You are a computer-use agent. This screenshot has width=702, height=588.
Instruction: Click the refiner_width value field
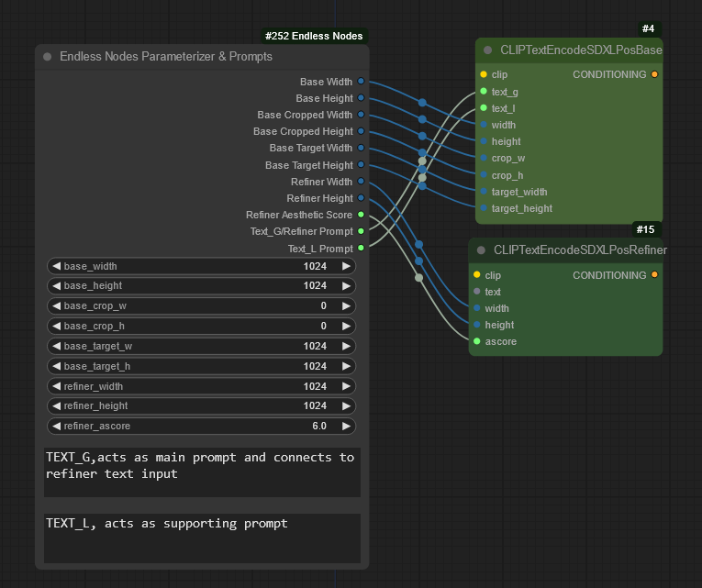201,386
